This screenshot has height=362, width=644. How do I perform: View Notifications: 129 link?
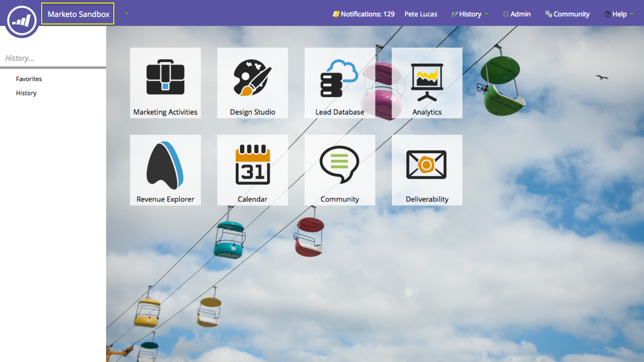tap(367, 14)
